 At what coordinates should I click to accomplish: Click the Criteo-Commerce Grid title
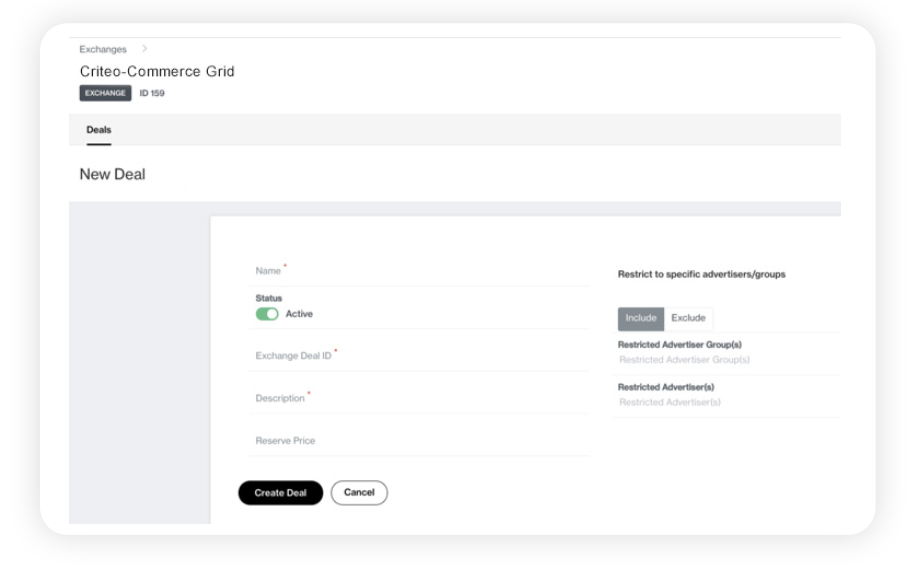(x=156, y=72)
